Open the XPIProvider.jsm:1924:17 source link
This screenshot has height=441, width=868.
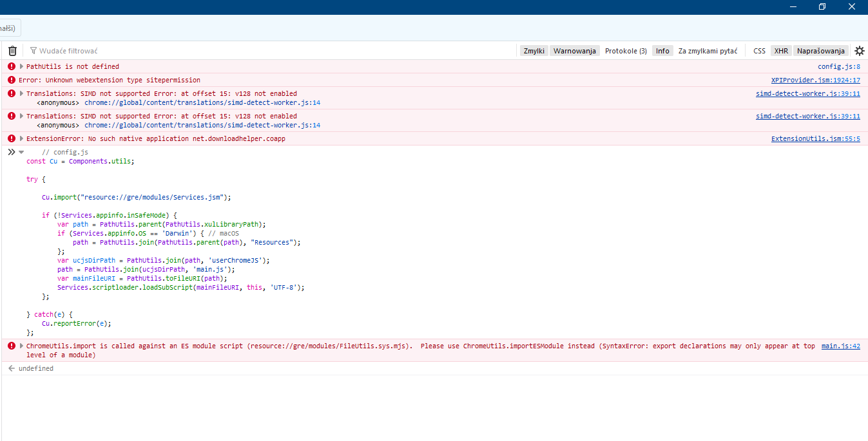[x=815, y=80]
